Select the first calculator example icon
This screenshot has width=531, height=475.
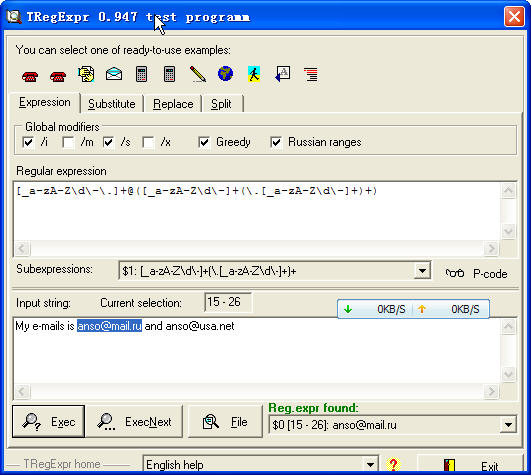pyautogui.click(x=142, y=74)
